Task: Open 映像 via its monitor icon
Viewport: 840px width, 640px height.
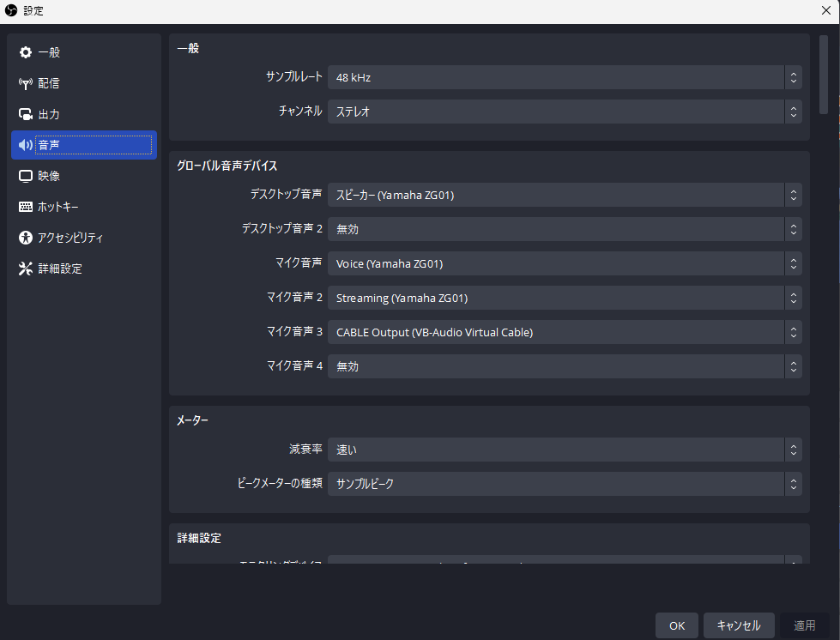Action: 25,176
